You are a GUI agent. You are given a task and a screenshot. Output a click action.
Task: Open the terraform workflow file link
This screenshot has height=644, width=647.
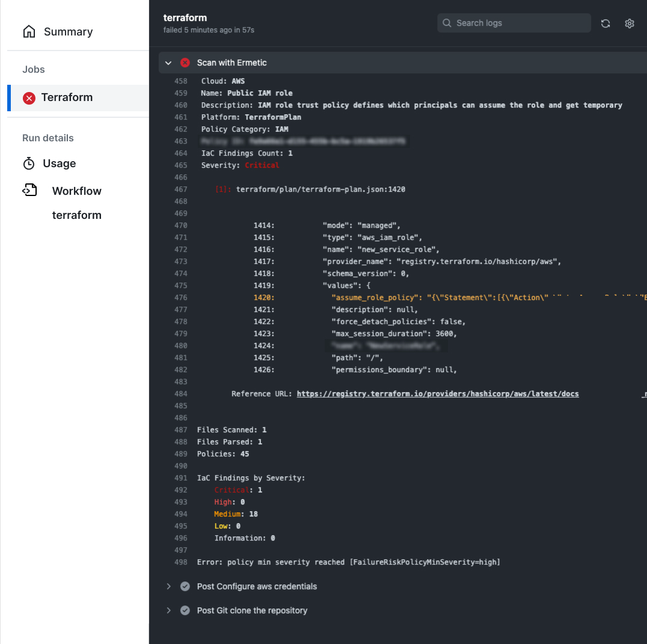(76, 215)
